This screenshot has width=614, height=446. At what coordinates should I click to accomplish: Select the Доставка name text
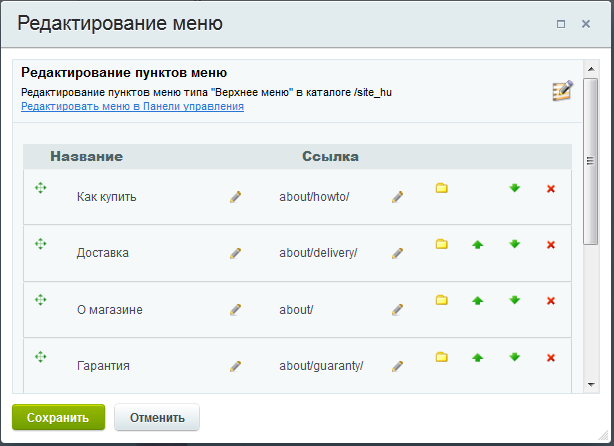103,253
